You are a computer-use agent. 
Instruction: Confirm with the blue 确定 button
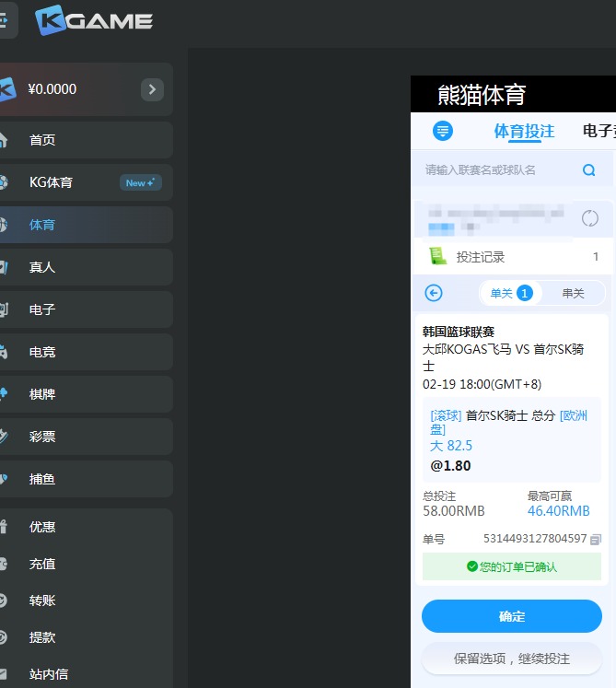[512, 616]
